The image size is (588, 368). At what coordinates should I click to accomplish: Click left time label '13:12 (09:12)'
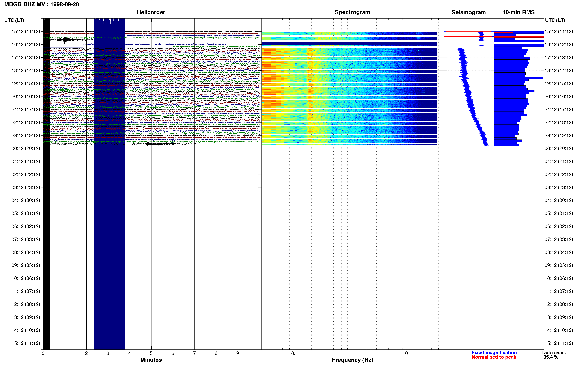click(26, 317)
